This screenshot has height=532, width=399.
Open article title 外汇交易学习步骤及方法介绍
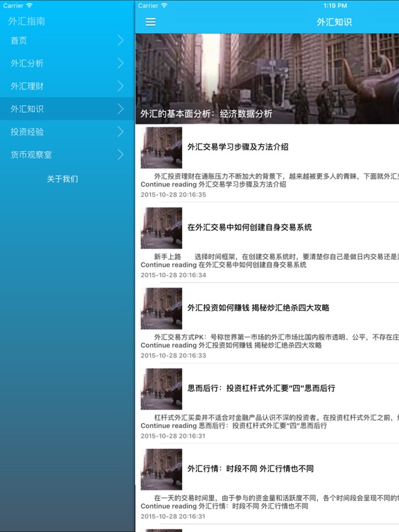pyautogui.click(x=238, y=147)
